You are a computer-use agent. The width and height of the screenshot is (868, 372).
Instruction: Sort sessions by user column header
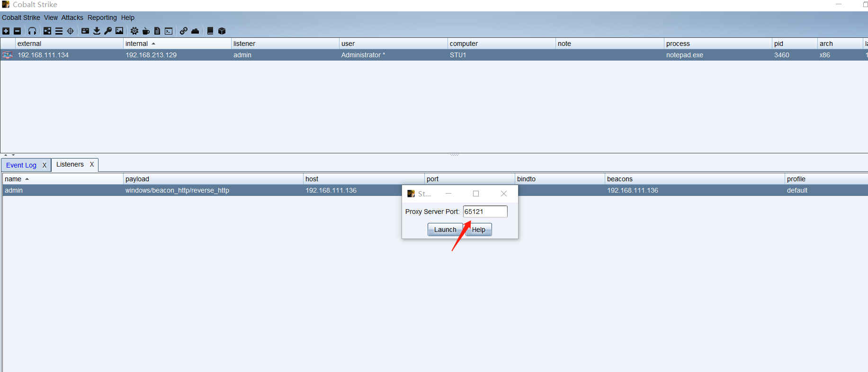pyautogui.click(x=393, y=44)
